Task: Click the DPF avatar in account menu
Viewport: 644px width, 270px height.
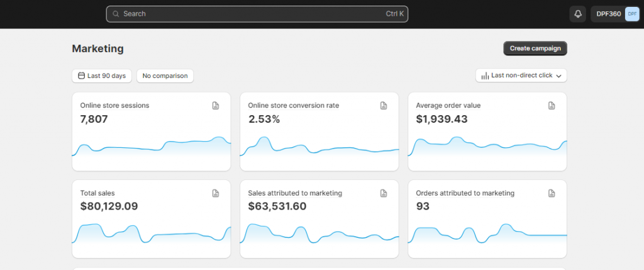Action: click(631, 14)
